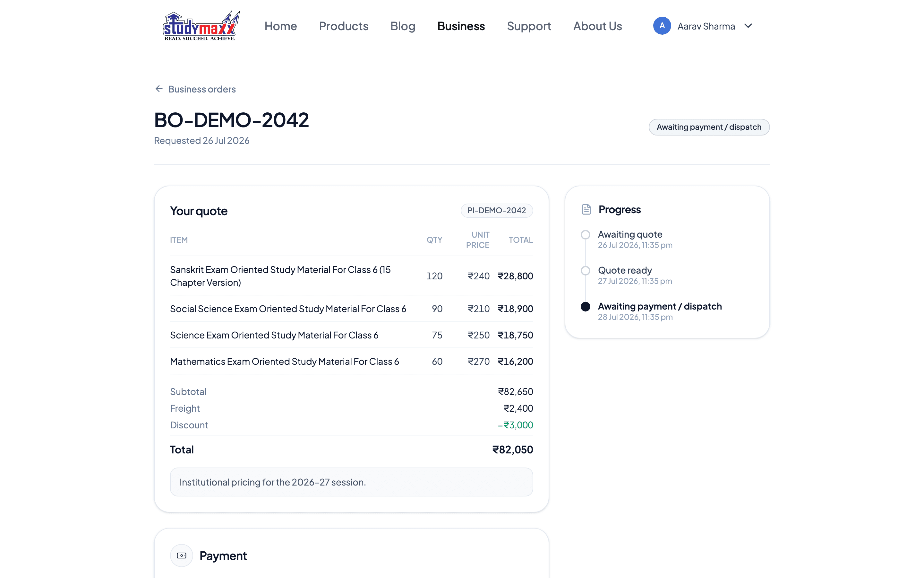Click the back arrow beside Business orders
Image resolution: width=924 pixels, height=578 pixels.
click(x=159, y=89)
